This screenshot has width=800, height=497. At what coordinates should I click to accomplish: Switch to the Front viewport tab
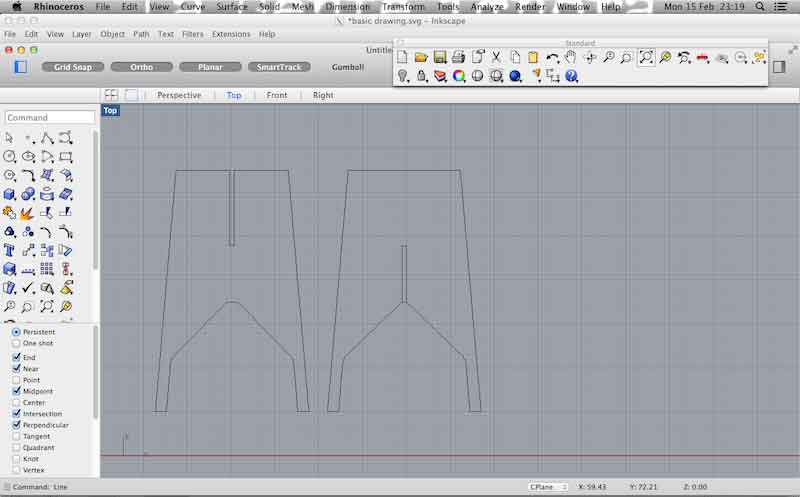(277, 95)
